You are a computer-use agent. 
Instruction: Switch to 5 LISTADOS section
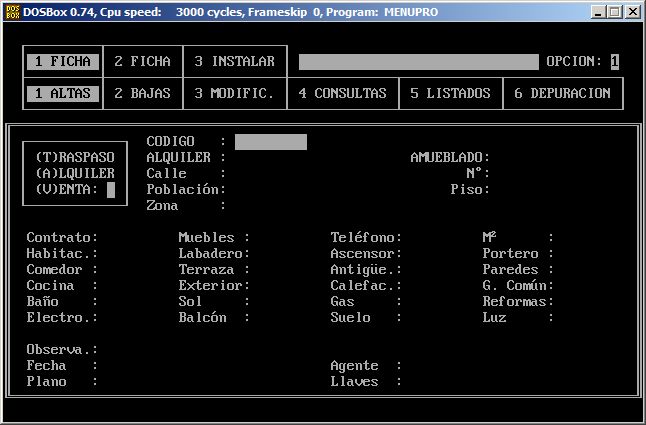pyautogui.click(x=450, y=93)
